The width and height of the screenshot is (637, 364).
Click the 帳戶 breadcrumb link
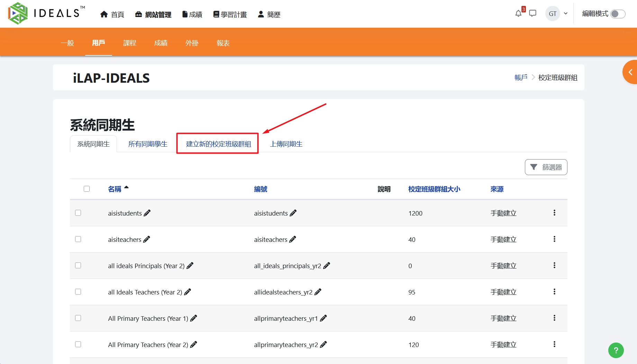point(521,78)
